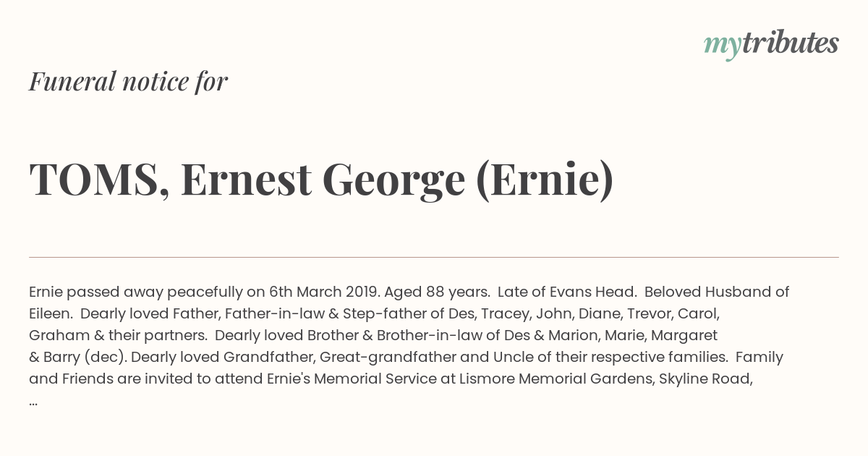The image size is (868, 456).
Task: Click "Barry (dec)" in the notice
Action: [x=85, y=358]
